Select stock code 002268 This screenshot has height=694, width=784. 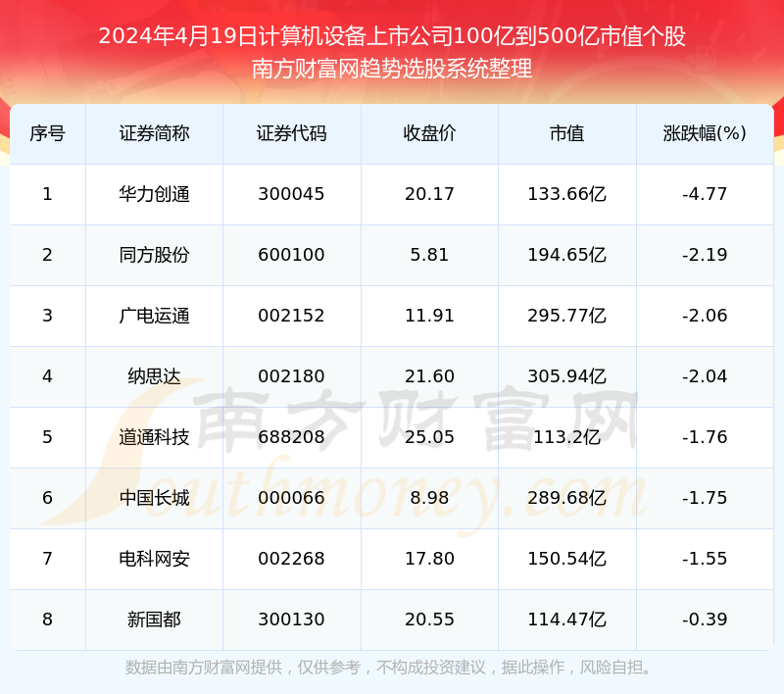[291, 559]
